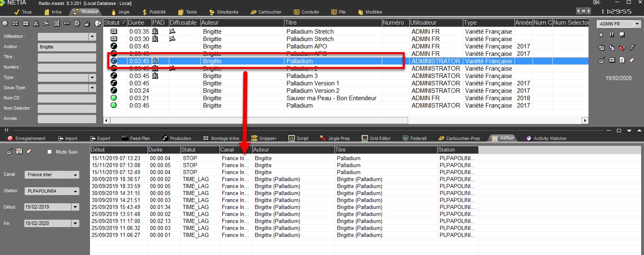Click the globe filter icon
Screen dimensions: 644x255
coord(98,23)
